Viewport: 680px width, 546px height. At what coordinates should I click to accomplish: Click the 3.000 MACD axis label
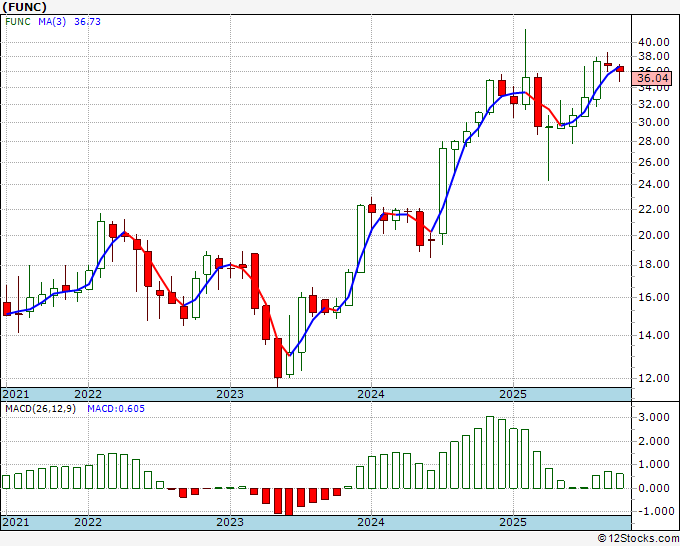coord(654,418)
